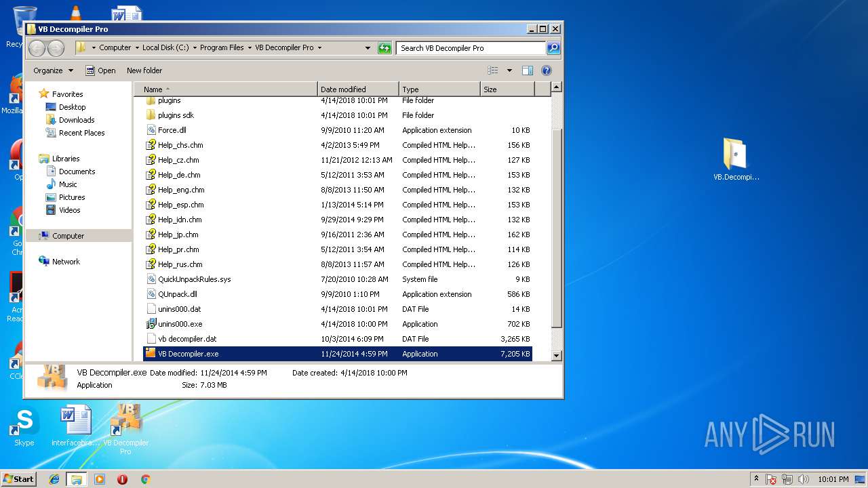Open the Organize dropdown menu

(53, 70)
